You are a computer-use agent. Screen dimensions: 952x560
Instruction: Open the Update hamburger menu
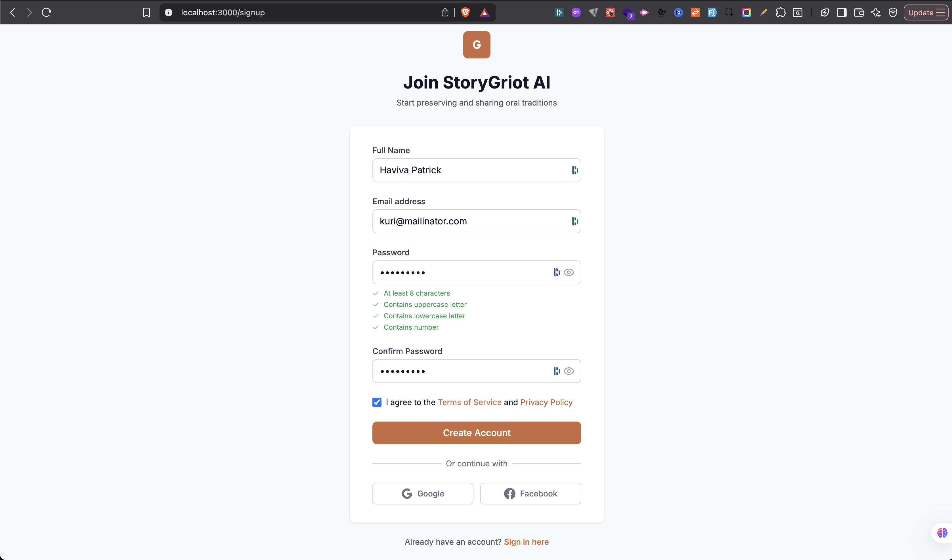926,12
